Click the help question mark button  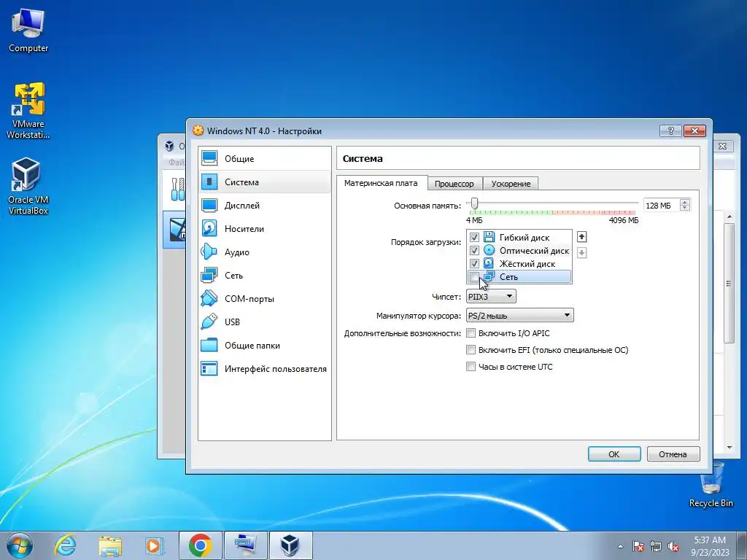671,131
